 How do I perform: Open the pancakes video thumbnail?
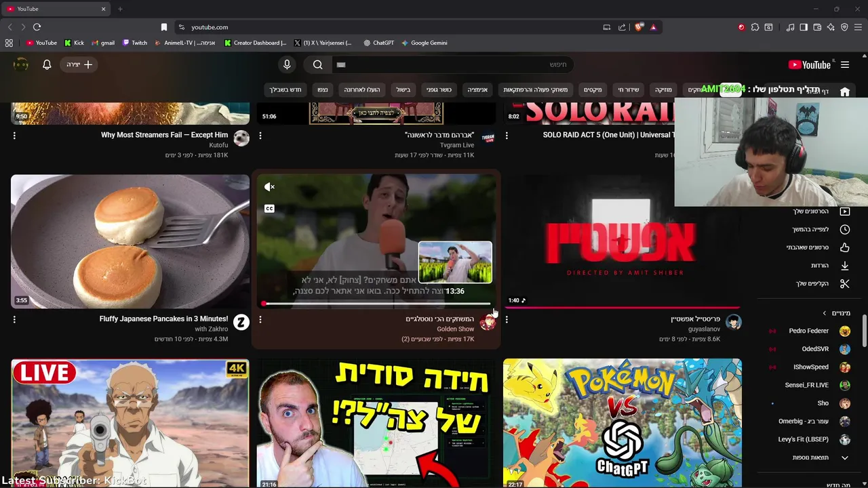(130, 241)
